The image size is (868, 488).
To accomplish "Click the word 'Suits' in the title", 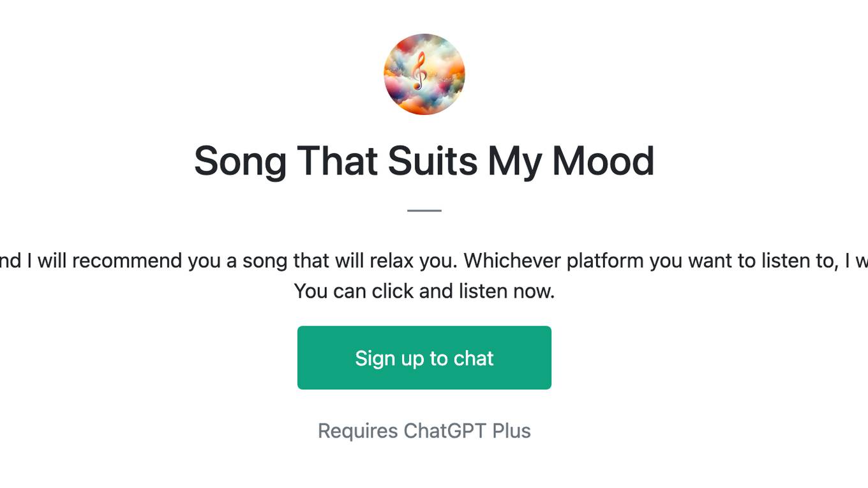I will tap(432, 160).
